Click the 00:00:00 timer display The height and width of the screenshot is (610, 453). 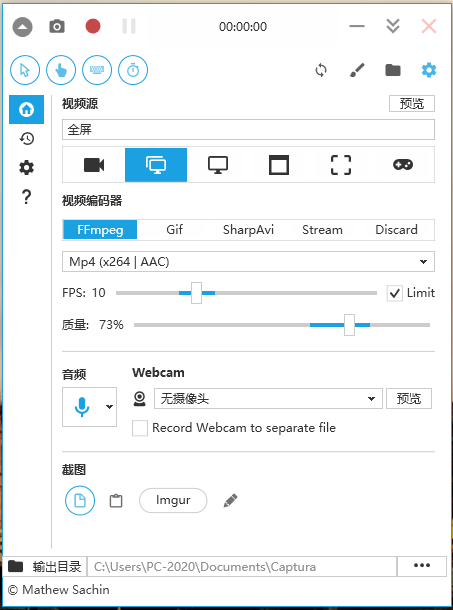click(243, 27)
